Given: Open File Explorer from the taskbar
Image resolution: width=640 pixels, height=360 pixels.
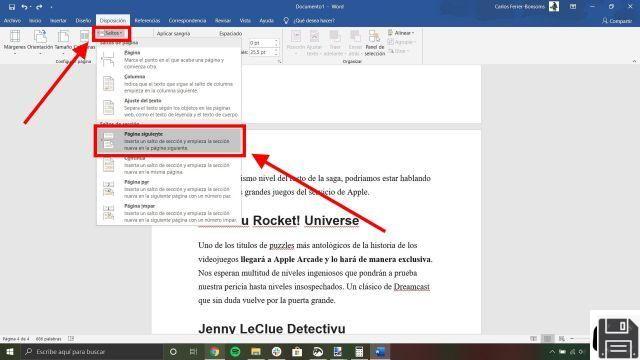Looking at the screenshot, I should [256, 351].
